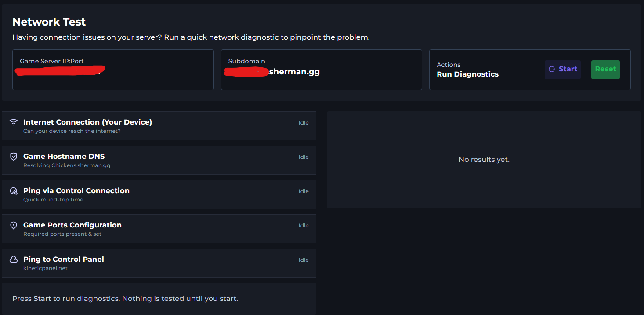Viewport: 644px width, 315px height.
Task: Click the location pin icon for Game Ports
Action: click(x=14, y=225)
